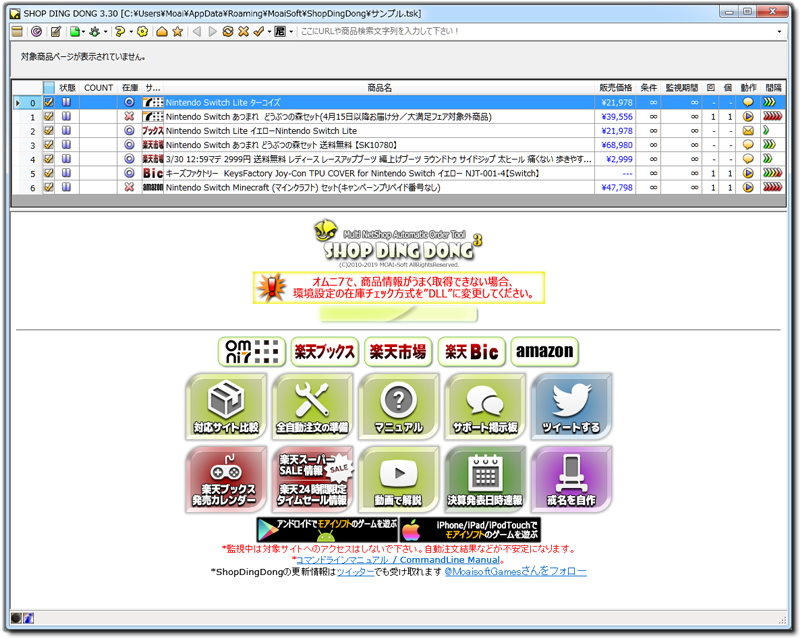Screen dimensions: 800x639
Task: Sort by the 商品名 column header
Action: coord(379,88)
